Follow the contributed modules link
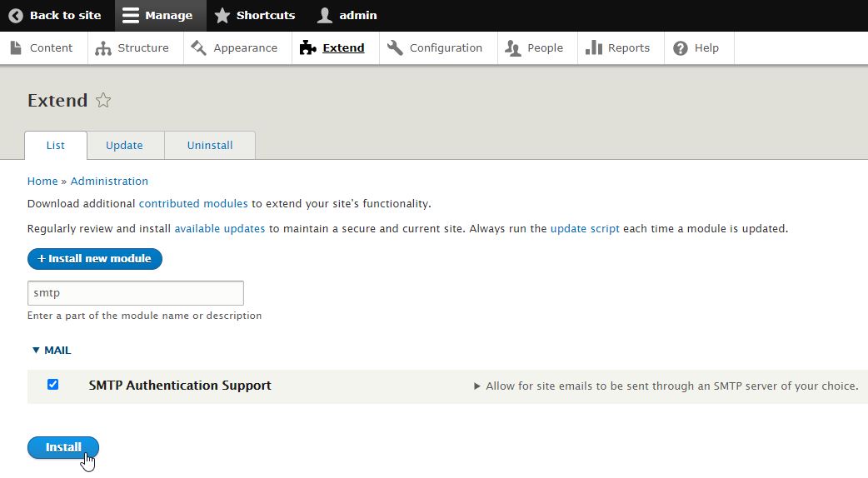The height and width of the screenshot is (478, 868). 193,204
